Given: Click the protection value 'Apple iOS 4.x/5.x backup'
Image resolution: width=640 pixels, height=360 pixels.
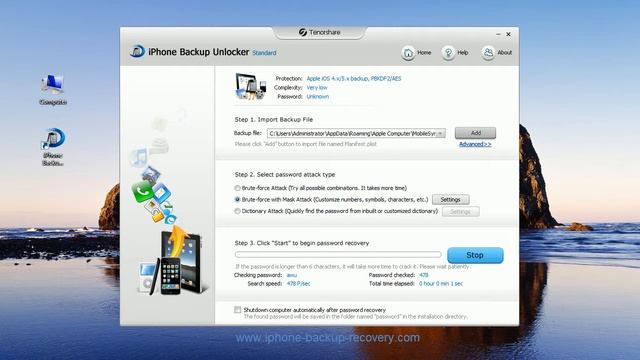Looking at the screenshot, I should click(354, 78).
